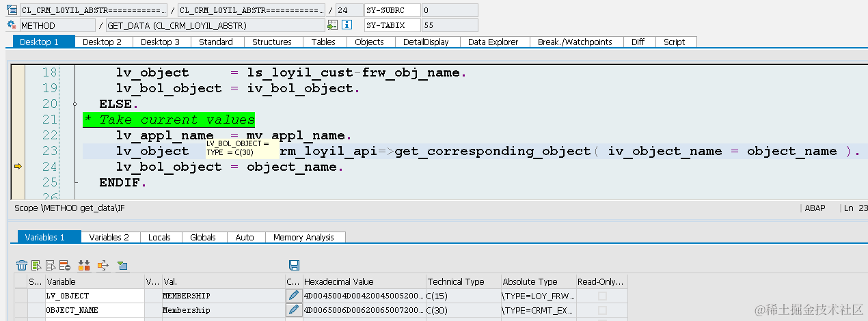This screenshot has height=321, width=868.
Task: Open the Objects tab
Action: click(370, 42)
